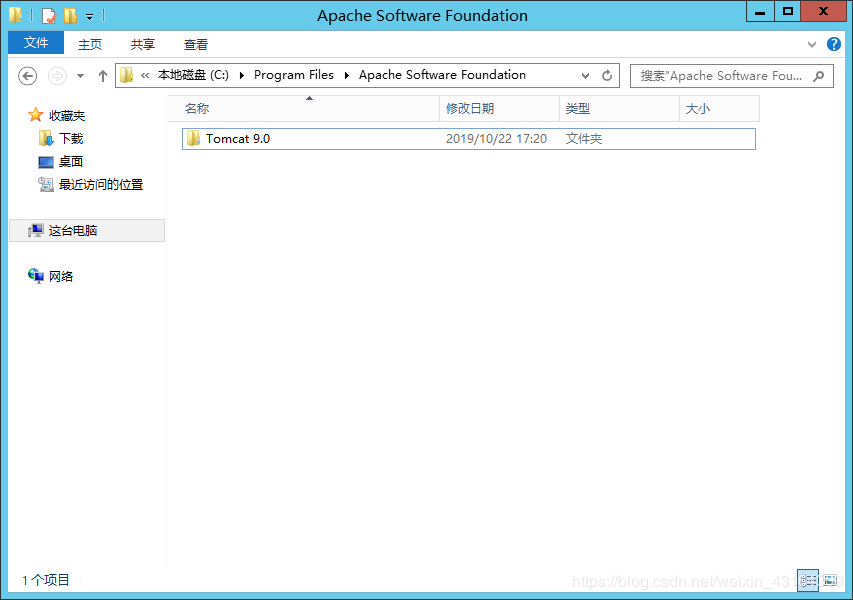
Task: Maximize the Apache Software Foundation window
Action: point(788,12)
